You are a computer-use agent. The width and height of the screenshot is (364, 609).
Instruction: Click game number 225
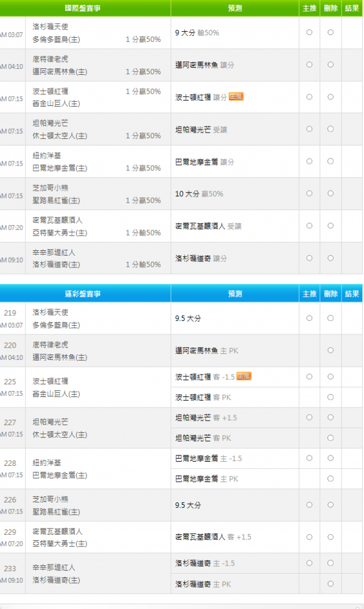coord(10,382)
